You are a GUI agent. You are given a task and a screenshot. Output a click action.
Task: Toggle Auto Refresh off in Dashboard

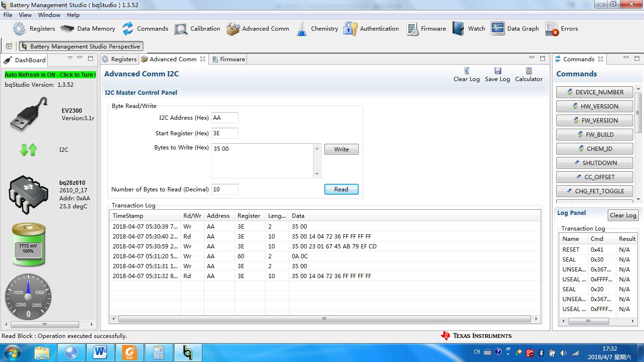50,74
